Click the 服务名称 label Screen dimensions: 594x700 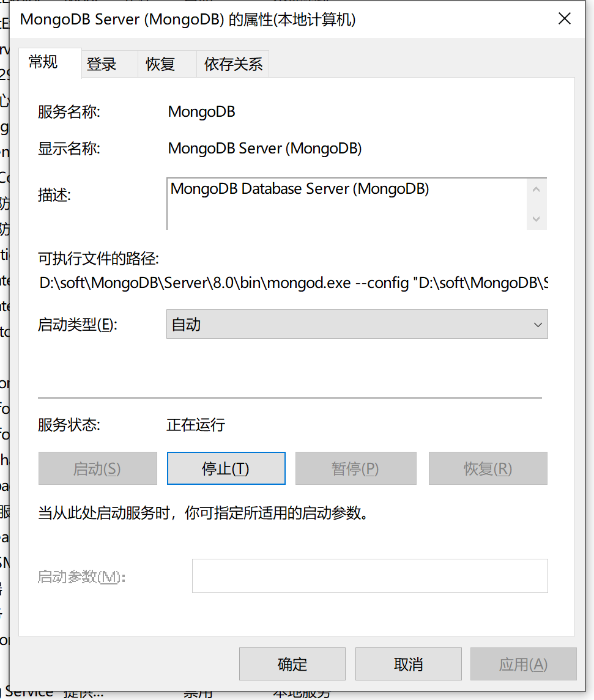coord(69,112)
